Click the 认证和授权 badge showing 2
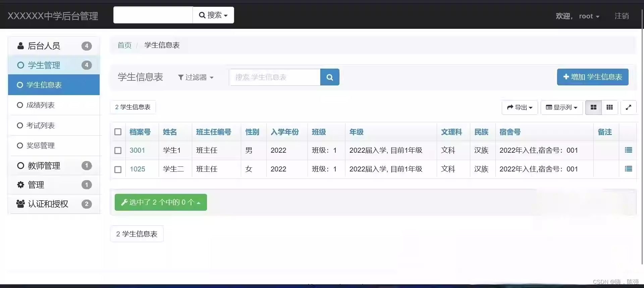 pos(87,204)
